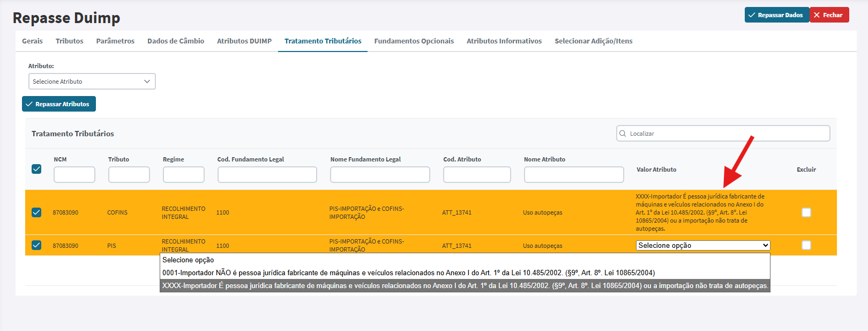Click the Excluir column header

[806, 170]
